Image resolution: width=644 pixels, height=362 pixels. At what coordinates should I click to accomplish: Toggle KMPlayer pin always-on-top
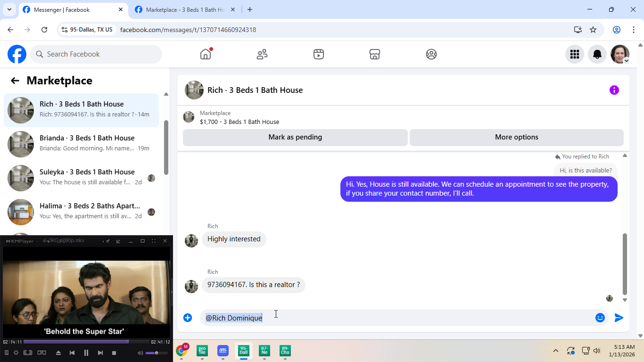(107, 241)
